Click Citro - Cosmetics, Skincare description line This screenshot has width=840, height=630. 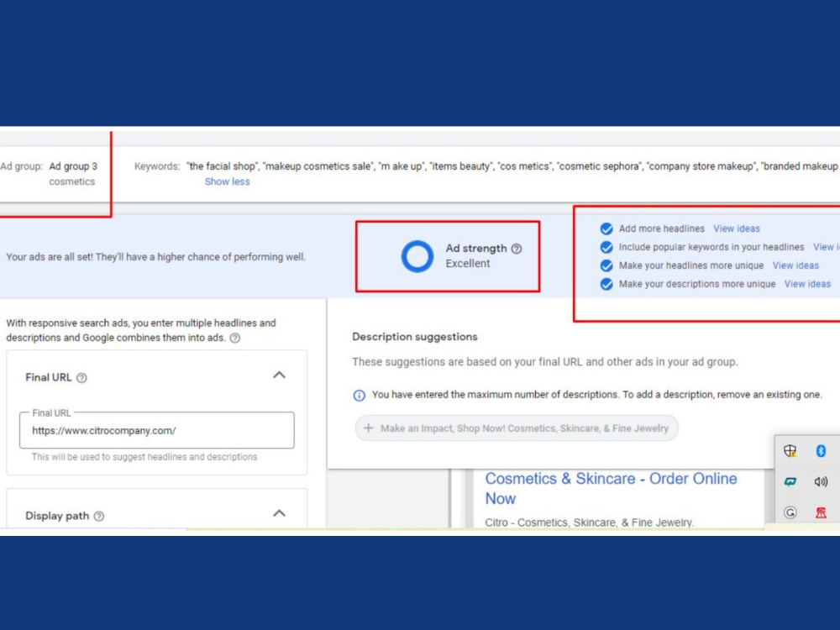590,522
